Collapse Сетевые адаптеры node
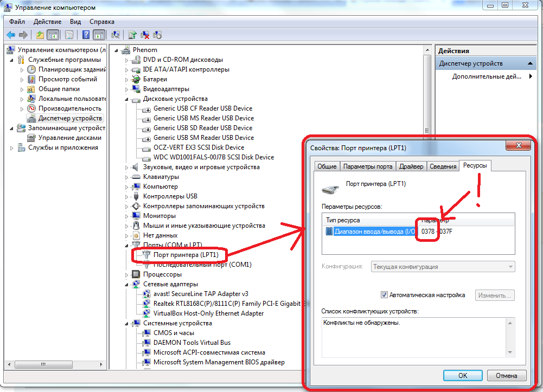This screenshot has height=392, width=543. (x=127, y=285)
